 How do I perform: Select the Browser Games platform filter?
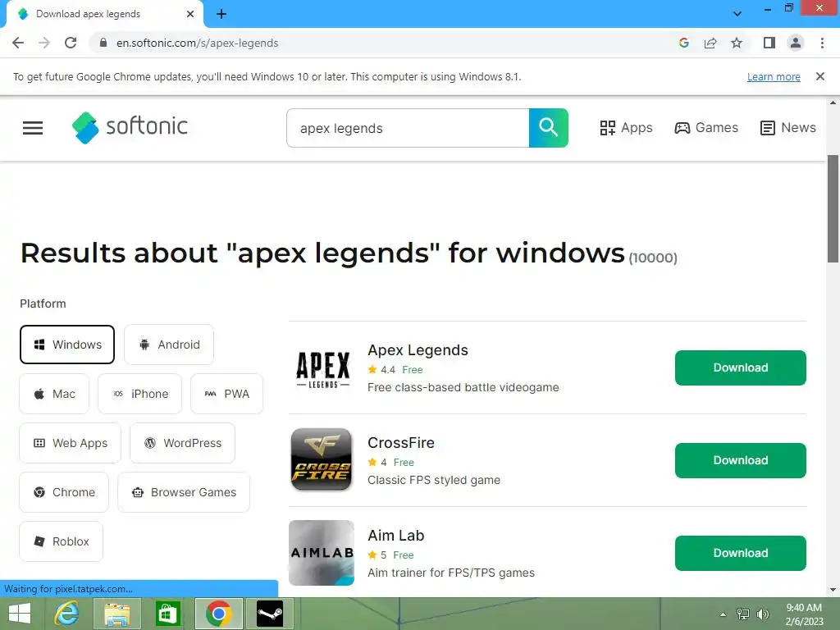(184, 492)
